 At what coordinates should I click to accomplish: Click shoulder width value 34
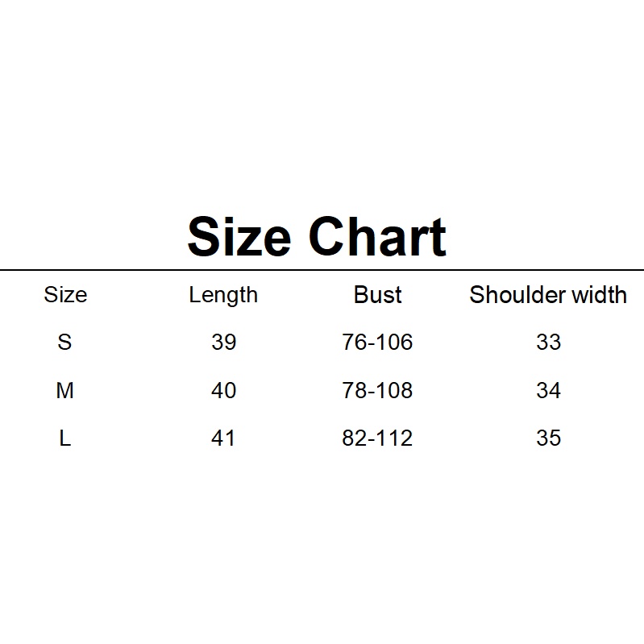point(548,390)
